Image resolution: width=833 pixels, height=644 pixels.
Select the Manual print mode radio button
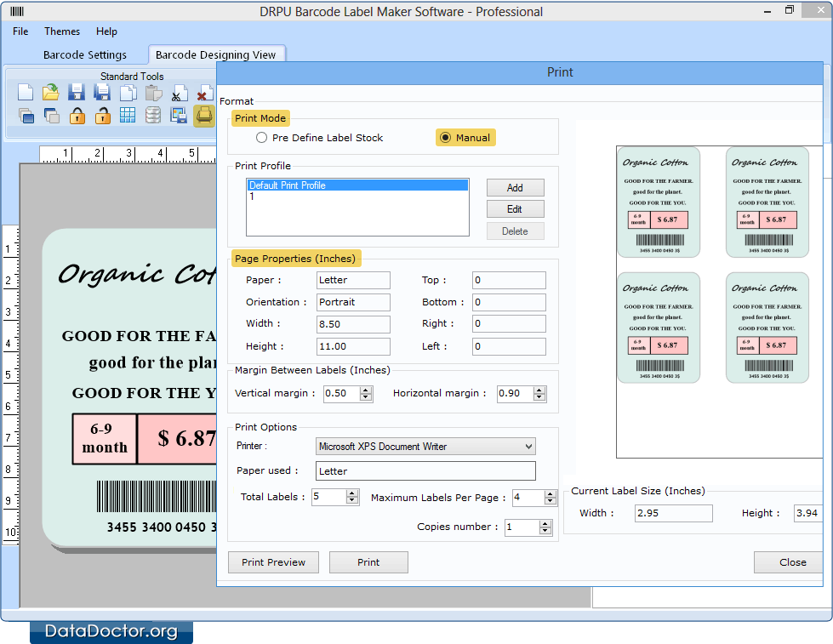[x=445, y=138]
